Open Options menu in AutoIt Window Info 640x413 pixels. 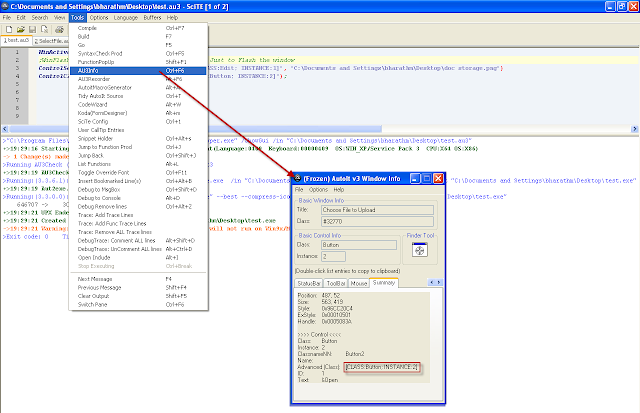[318, 189]
